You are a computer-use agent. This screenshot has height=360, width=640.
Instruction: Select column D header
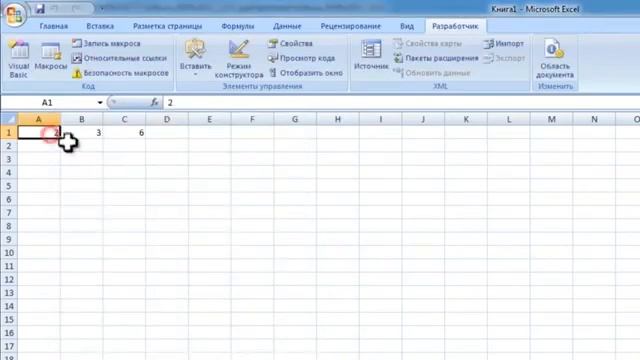pos(167,119)
